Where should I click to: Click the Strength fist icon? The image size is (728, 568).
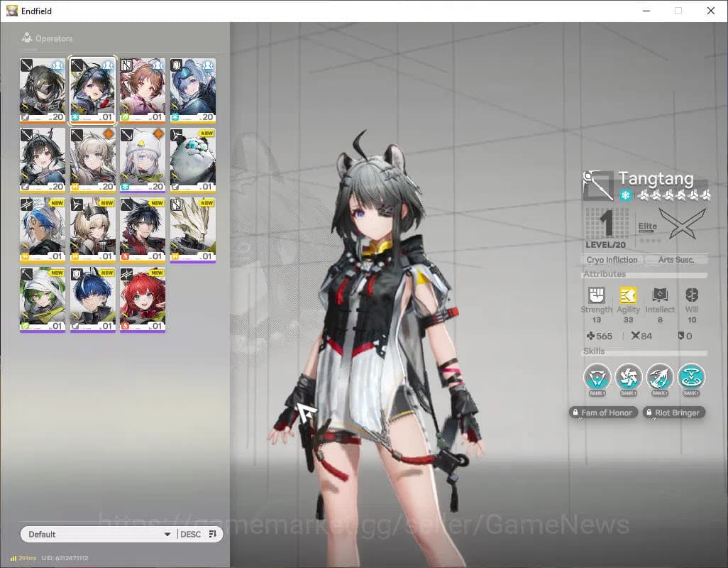tap(597, 295)
